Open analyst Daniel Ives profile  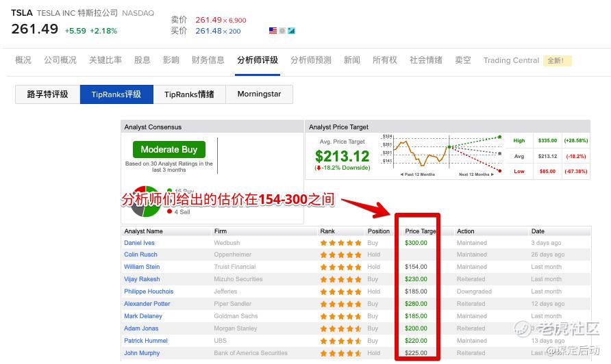coord(139,242)
